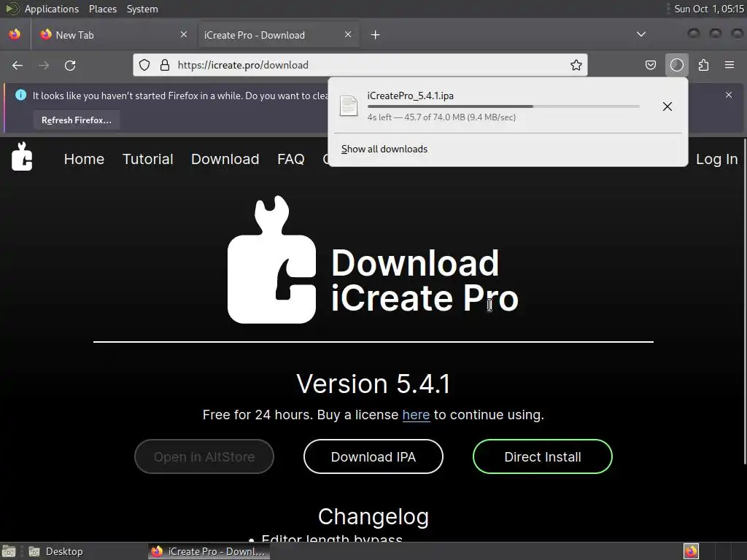The image size is (747, 560).
Task: Click the Log In link
Action: pos(716,159)
